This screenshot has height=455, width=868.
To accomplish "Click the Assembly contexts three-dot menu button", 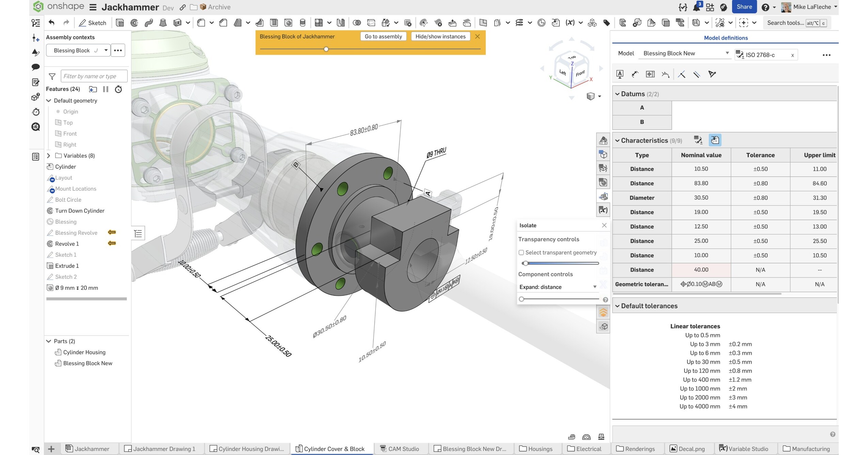I will 118,50.
